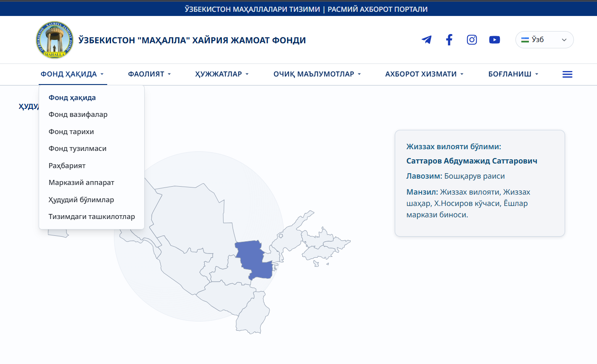
Task: Select Тизимдаги ташкилотлар menu entry
Action: [92, 216]
